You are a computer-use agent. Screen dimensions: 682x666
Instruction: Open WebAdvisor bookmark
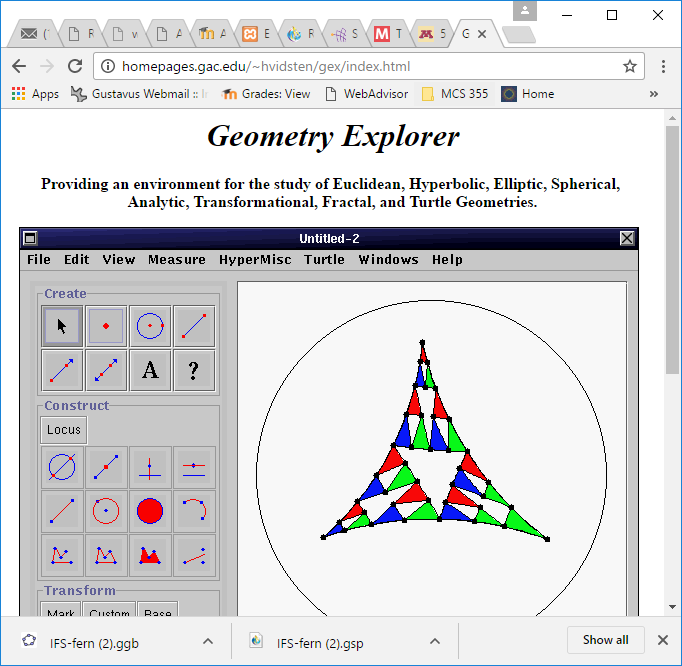[x=367, y=94]
